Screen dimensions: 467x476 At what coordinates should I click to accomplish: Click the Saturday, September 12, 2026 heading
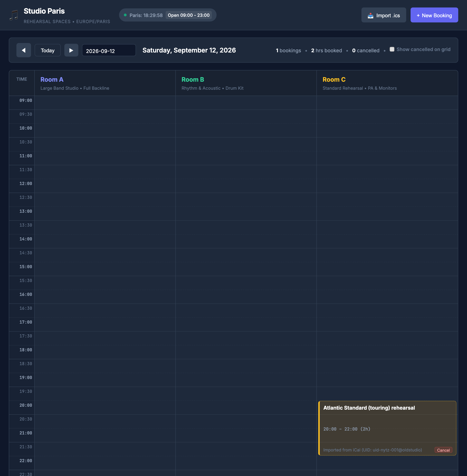[189, 50]
